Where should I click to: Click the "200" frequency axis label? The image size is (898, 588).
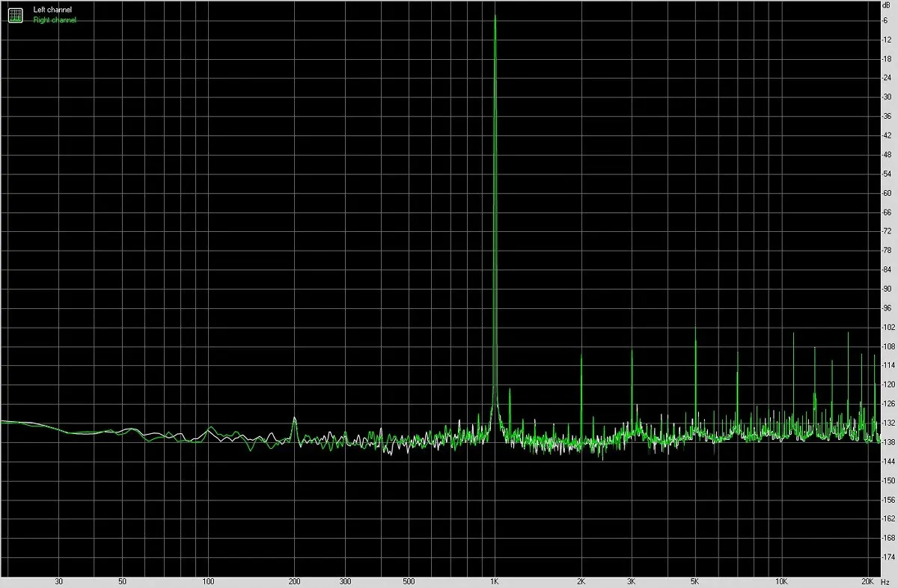294,581
